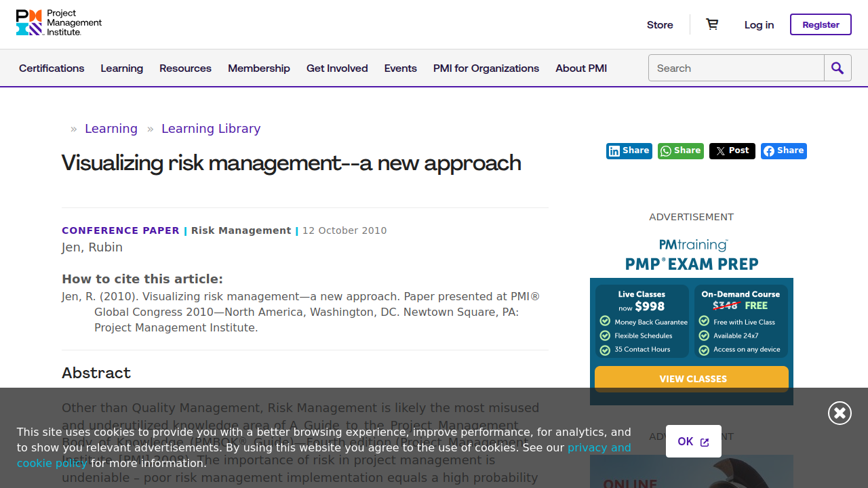Open PMI for Organizations menu
Image resolution: width=868 pixels, height=488 pixels.
point(486,68)
